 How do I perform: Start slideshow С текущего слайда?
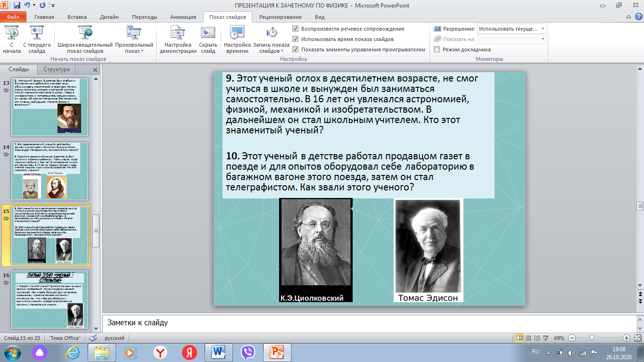37,40
